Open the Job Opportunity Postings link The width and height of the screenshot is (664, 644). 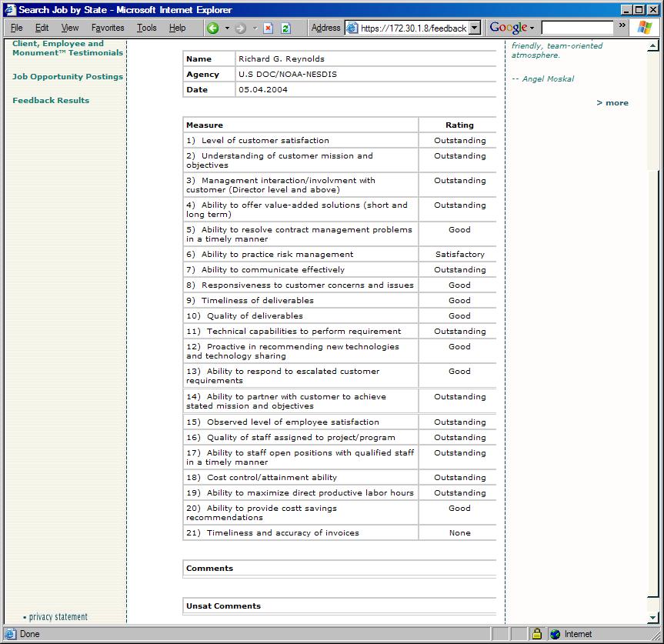coord(68,77)
